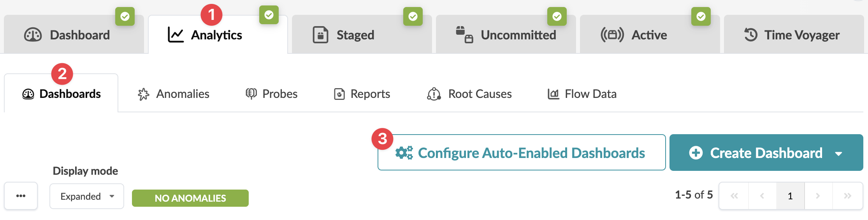This screenshot has width=868, height=220.
Task: Click the Flow Data chart icon
Action: click(x=553, y=94)
